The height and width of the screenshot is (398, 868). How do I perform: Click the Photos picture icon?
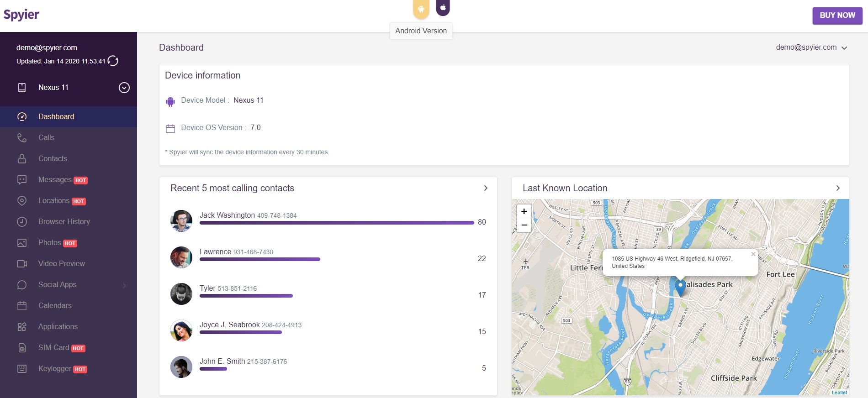22,243
